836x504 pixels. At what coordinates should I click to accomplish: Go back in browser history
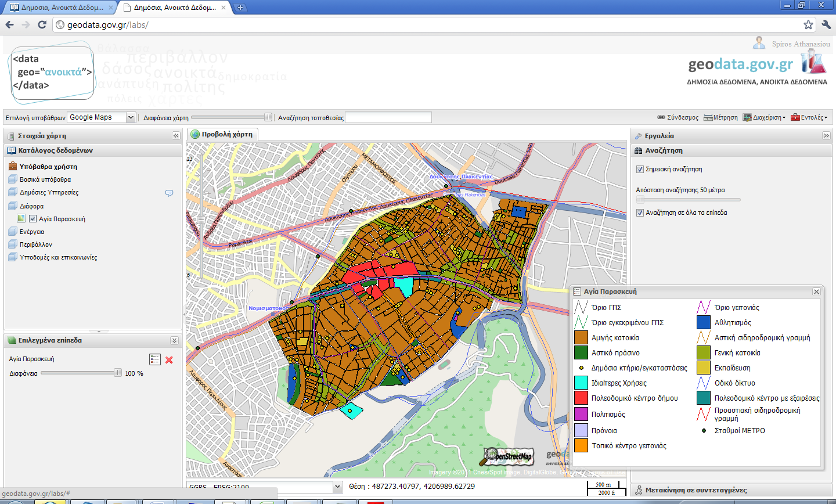coord(10,24)
